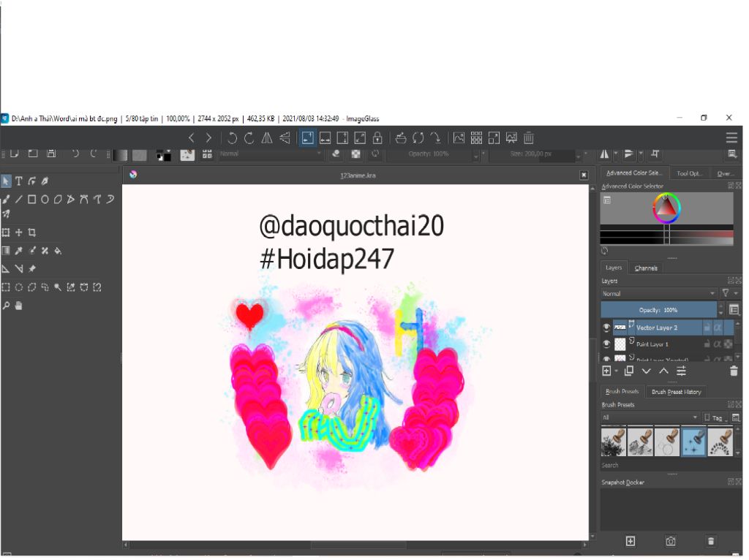Screen dimensions: 749x560
Task: Flip image vertically in ImageGlass toolbar
Action: click(285, 138)
